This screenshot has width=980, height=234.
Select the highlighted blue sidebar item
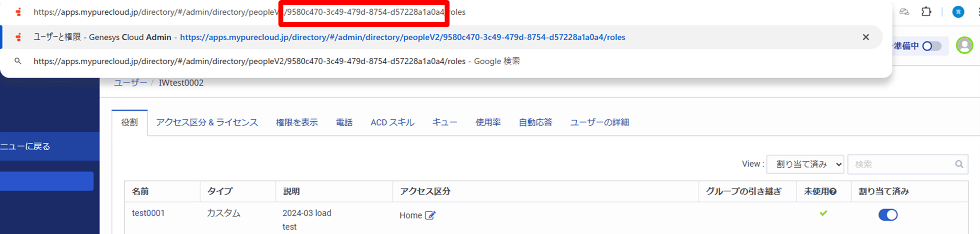tap(47, 181)
